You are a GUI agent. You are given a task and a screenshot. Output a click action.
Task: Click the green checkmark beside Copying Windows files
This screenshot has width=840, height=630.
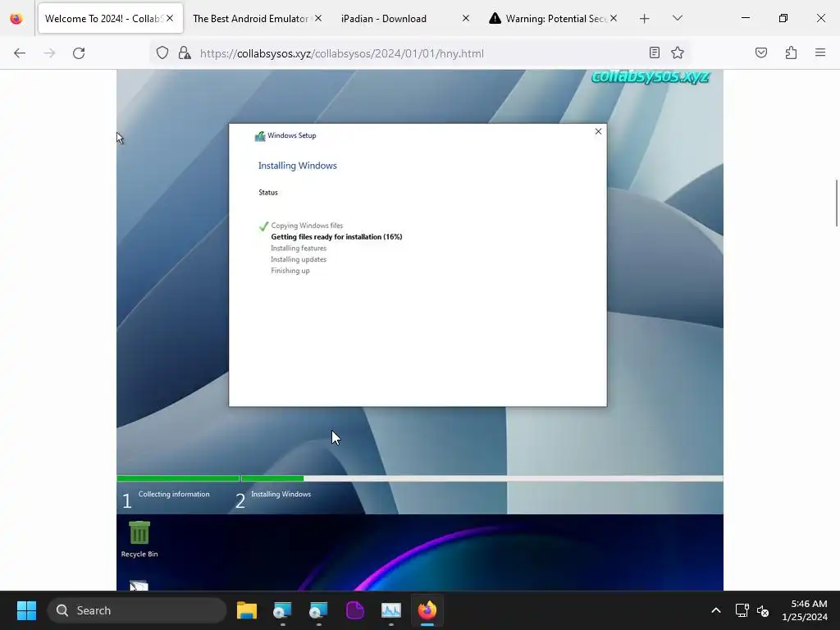[263, 226]
